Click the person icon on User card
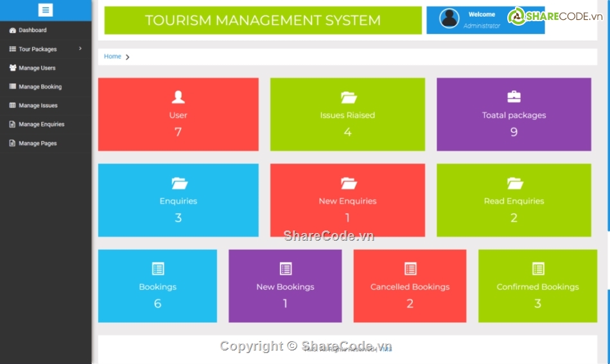Screen dimensions: 610x364 (178, 97)
